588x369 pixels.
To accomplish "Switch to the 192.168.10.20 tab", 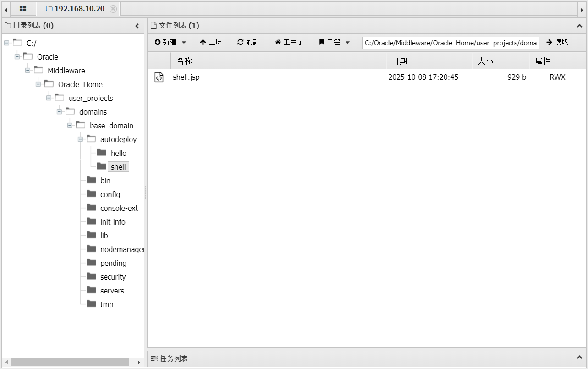I will pyautogui.click(x=75, y=9).
